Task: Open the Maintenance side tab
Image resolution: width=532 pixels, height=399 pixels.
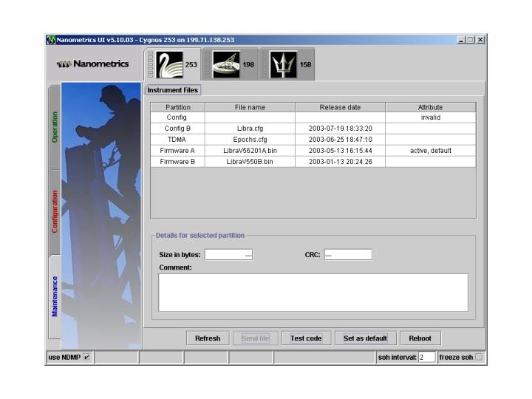Action: click(55, 296)
